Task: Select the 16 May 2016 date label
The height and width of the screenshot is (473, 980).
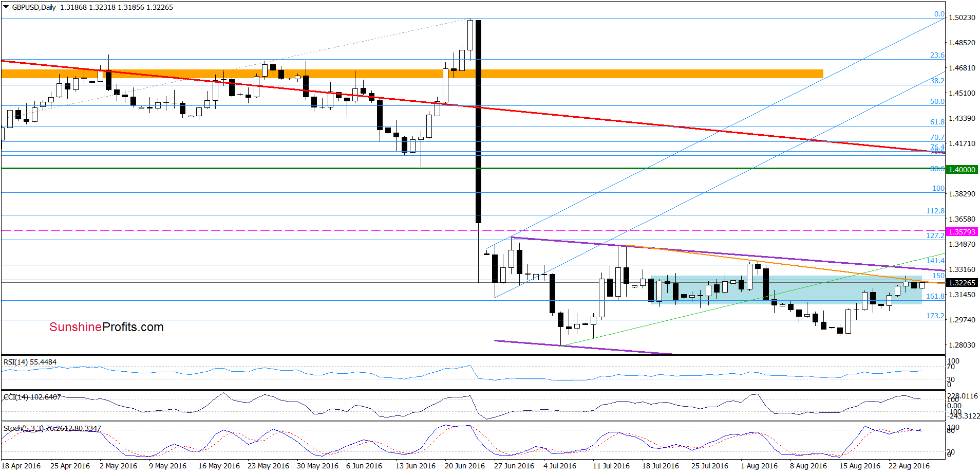Action: [219, 466]
